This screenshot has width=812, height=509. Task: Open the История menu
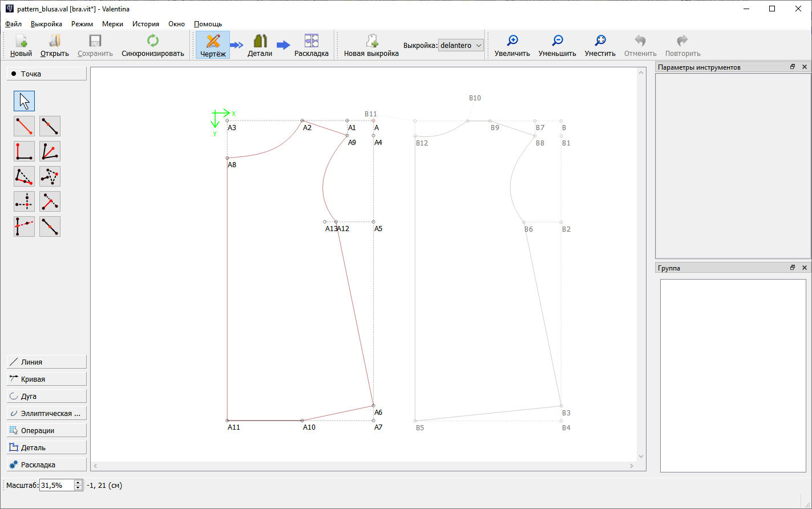point(146,24)
